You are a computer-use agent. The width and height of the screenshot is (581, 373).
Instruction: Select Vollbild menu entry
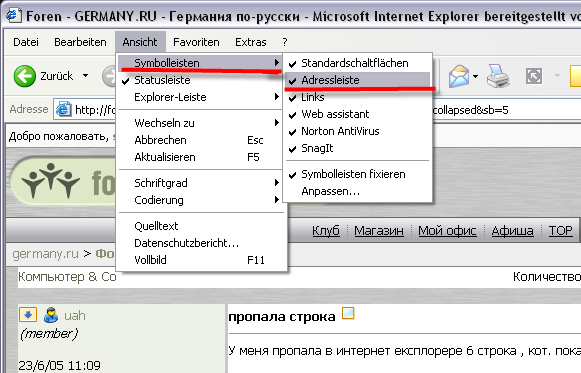[x=201, y=260]
